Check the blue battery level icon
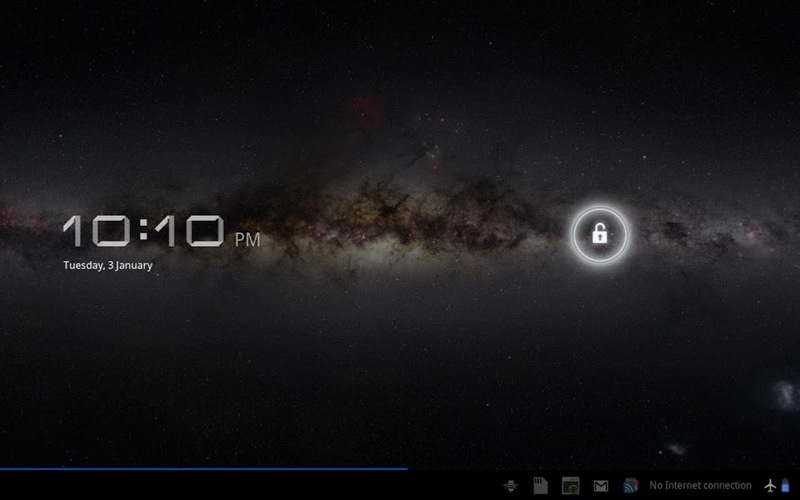The width and height of the screenshot is (800, 500). click(x=785, y=485)
